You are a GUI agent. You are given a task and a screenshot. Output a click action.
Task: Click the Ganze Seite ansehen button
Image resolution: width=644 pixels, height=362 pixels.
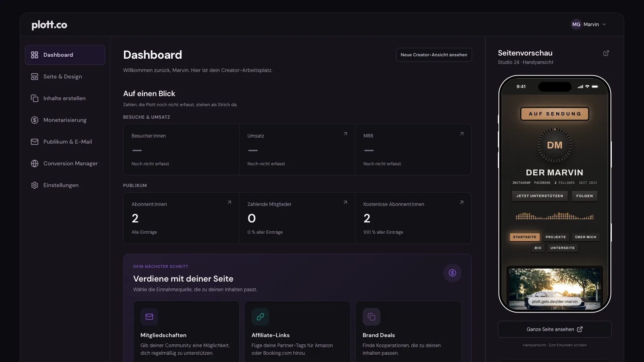coord(555,329)
